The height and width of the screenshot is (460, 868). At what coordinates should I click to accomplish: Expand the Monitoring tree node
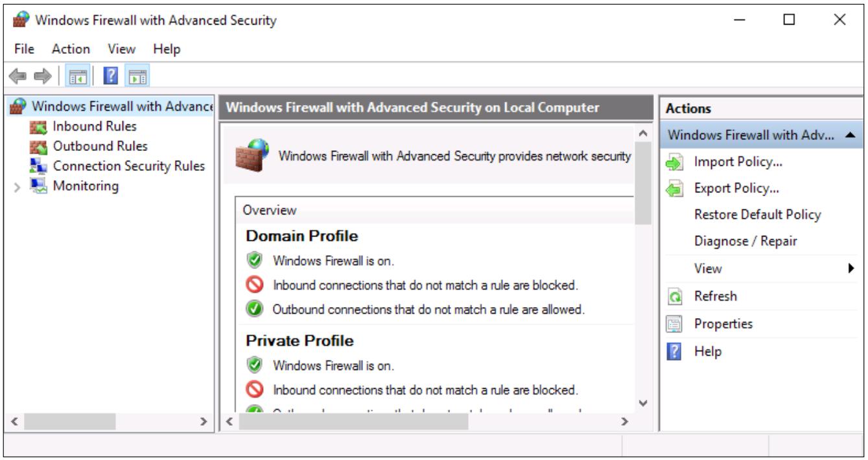[x=18, y=187]
